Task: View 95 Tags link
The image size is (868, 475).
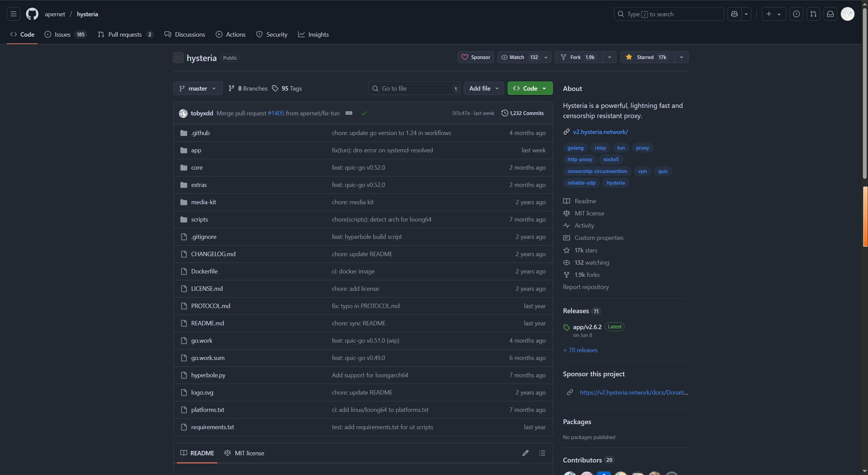Action: (x=287, y=89)
